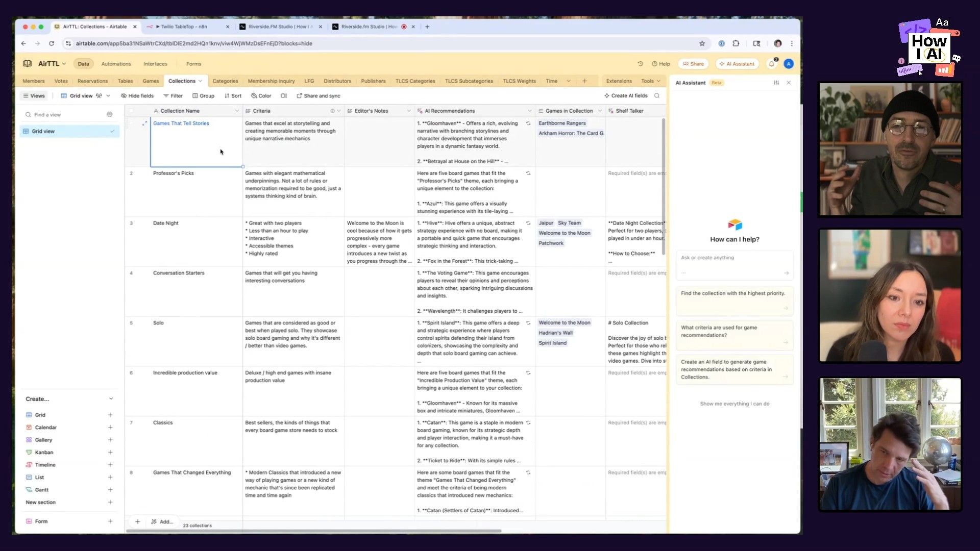Click the user account avatar A
The height and width of the screenshot is (551, 980).
pos(789,64)
